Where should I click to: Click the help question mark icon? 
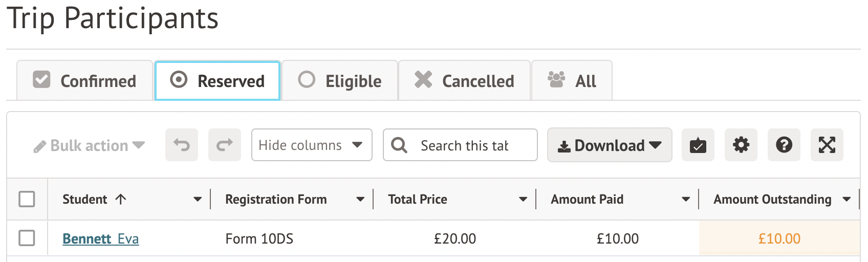pyautogui.click(x=784, y=145)
